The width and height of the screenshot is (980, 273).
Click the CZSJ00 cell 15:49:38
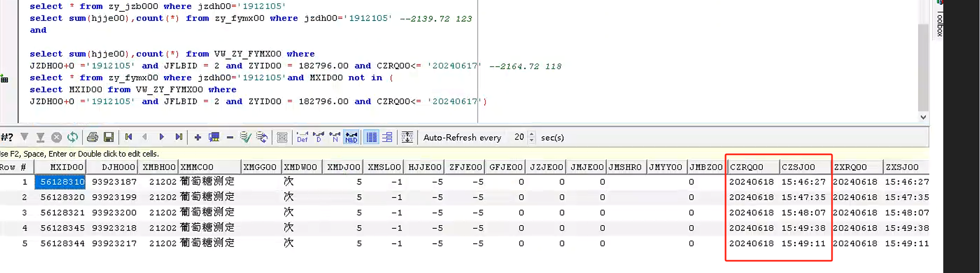(x=805, y=228)
